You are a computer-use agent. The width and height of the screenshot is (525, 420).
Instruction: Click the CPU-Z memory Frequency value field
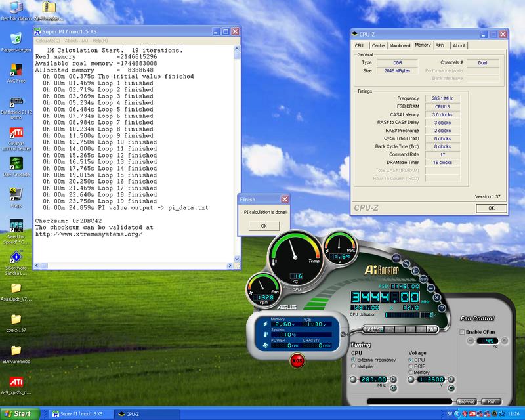pyautogui.click(x=442, y=98)
